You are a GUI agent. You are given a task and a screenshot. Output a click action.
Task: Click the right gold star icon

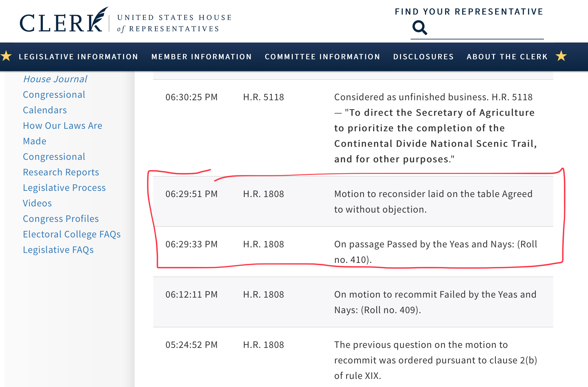(x=561, y=56)
